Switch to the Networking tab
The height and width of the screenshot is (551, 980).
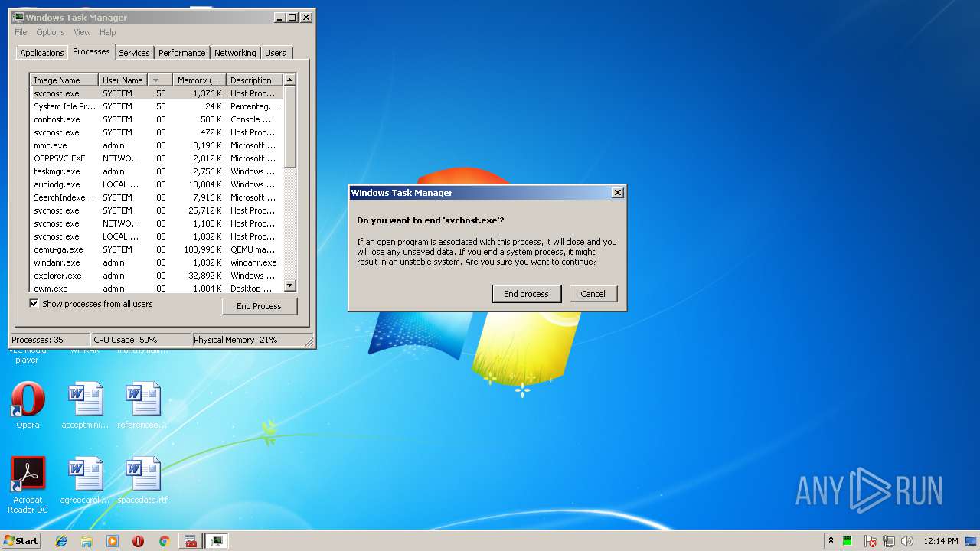235,53
